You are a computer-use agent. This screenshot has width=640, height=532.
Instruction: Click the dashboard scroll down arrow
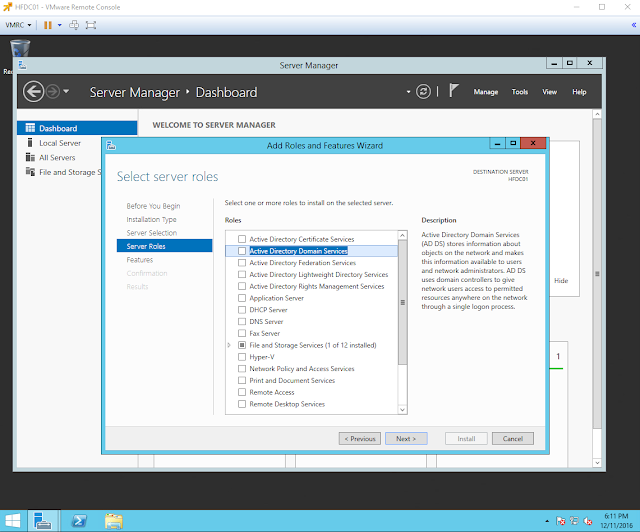point(597,463)
